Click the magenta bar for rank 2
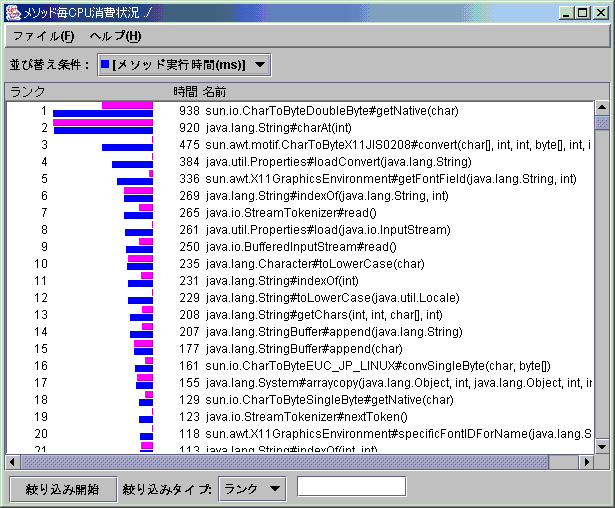Viewport: 615px width, 508px height. 103,122
